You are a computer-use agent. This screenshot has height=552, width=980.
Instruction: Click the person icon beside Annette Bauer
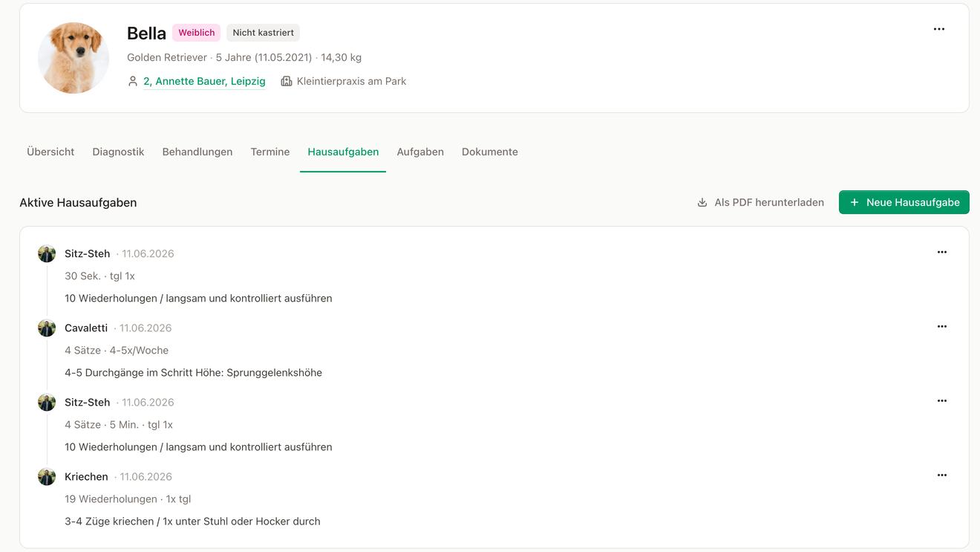click(133, 81)
